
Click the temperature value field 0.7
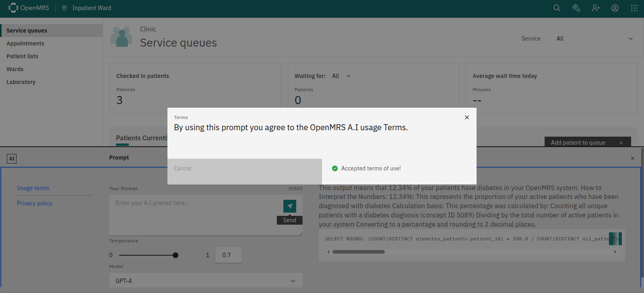(229, 255)
